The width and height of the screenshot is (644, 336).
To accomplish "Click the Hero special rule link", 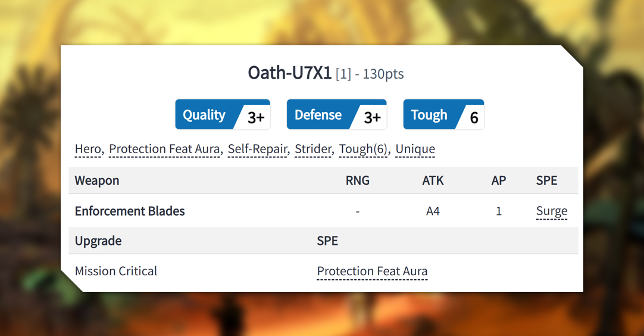I will [87, 149].
